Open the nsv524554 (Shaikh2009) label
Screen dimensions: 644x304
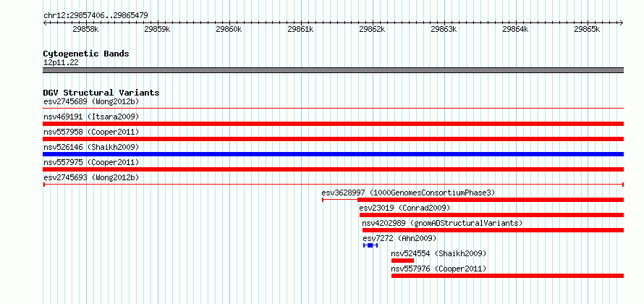[x=438, y=253]
